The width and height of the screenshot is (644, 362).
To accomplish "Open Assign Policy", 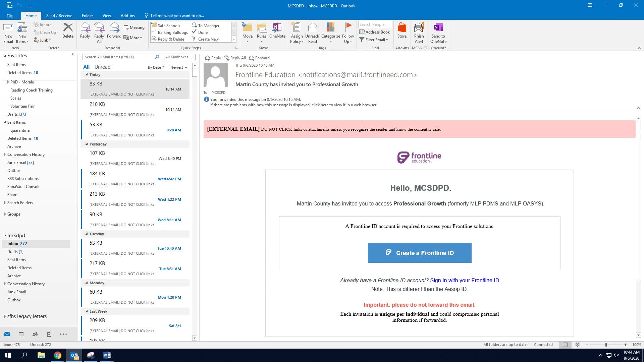I will tap(297, 33).
